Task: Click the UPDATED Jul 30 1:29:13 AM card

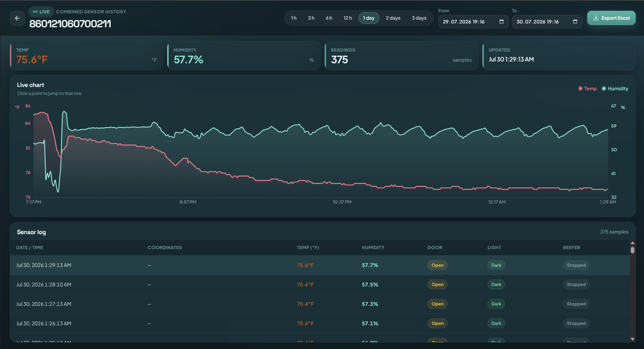Action: (x=559, y=56)
